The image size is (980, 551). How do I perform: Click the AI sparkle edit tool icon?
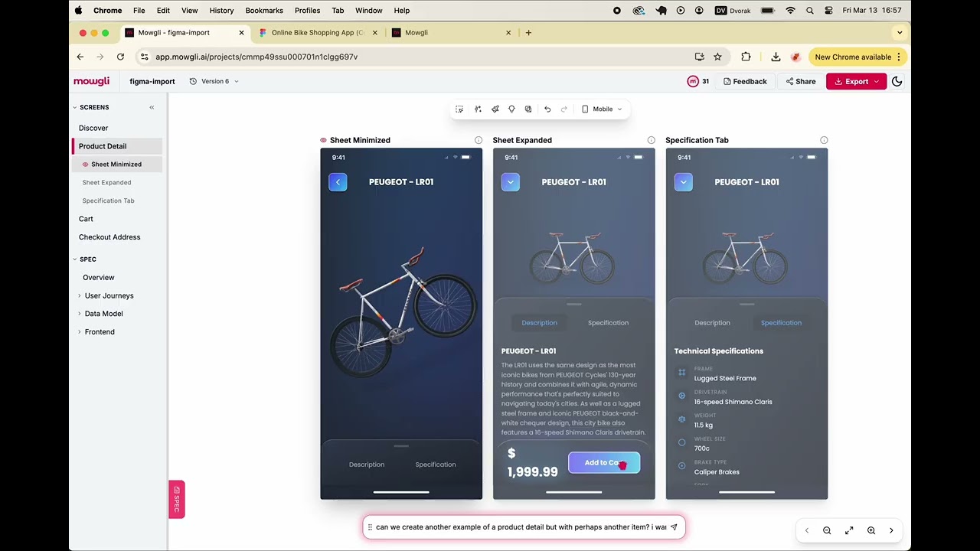(x=478, y=109)
